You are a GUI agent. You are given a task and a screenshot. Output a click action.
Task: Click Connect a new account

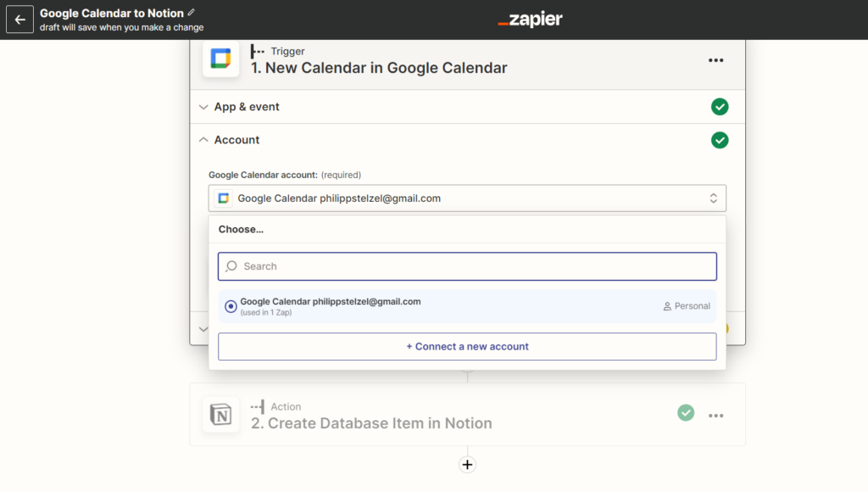click(467, 347)
